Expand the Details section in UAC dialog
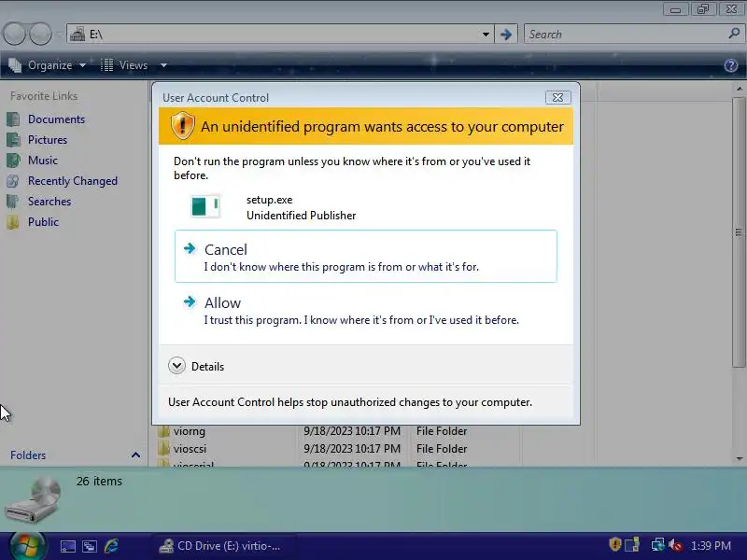Viewport: 747px width, 560px height. 176,366
